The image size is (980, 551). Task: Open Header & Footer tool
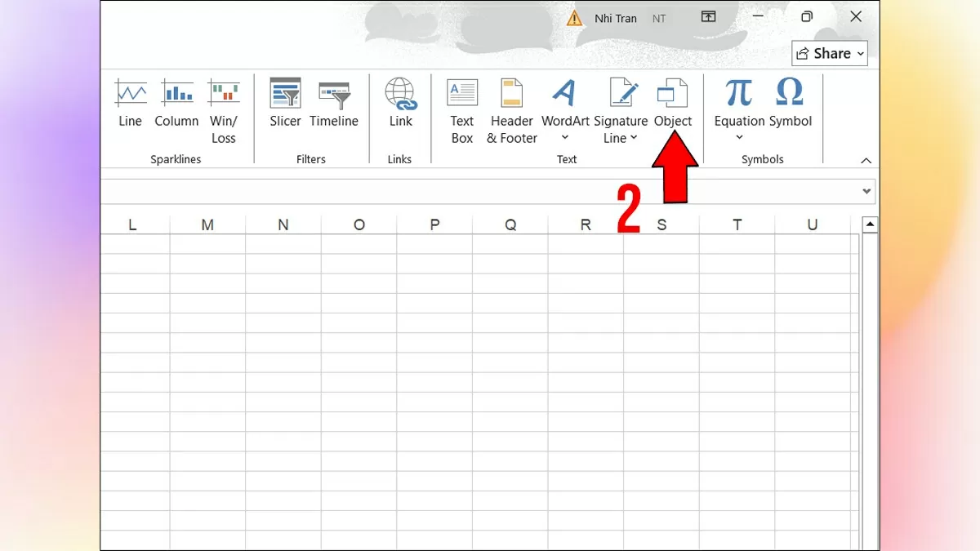(512, 110)
